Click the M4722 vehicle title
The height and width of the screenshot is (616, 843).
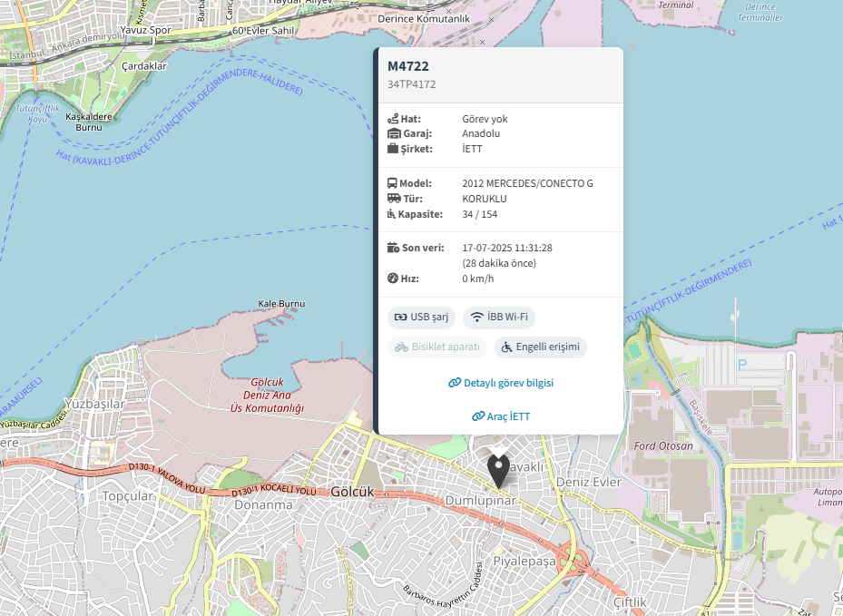[x=408, y=66]
